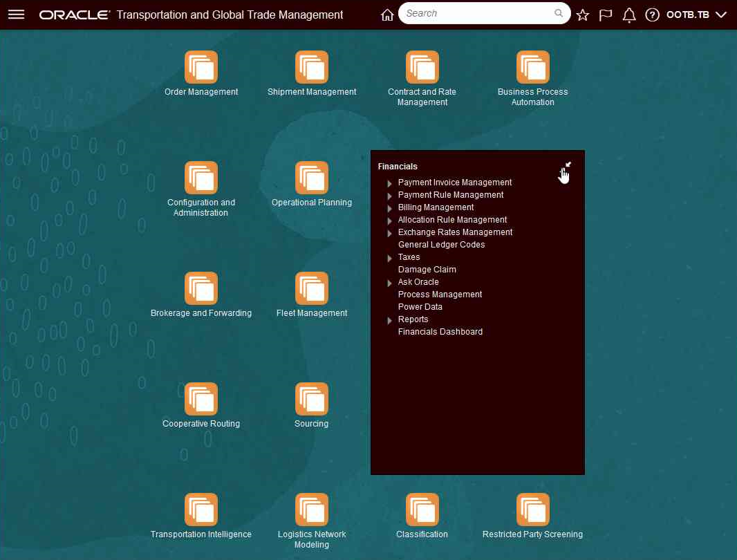Image resolution: width=737 pixels, height=560 pixels.
Task: Click the Oracle logo in header
Action: (74, 15)
